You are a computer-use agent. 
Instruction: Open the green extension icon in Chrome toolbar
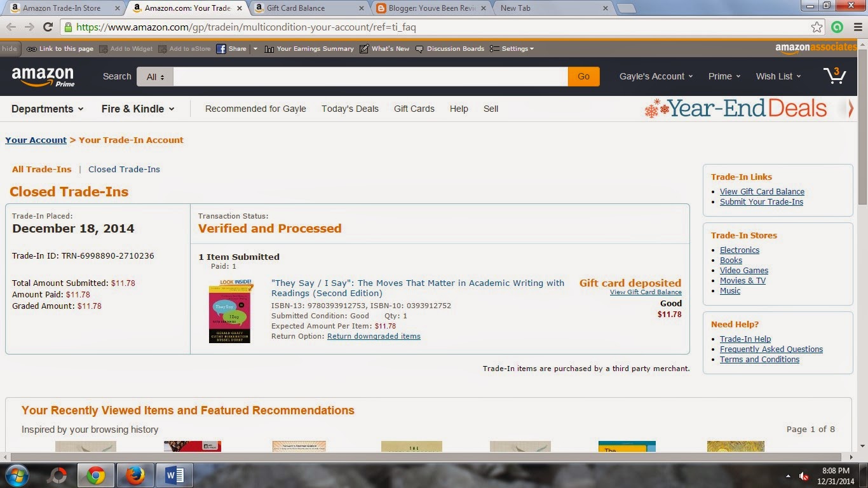(x=837, y=27)
